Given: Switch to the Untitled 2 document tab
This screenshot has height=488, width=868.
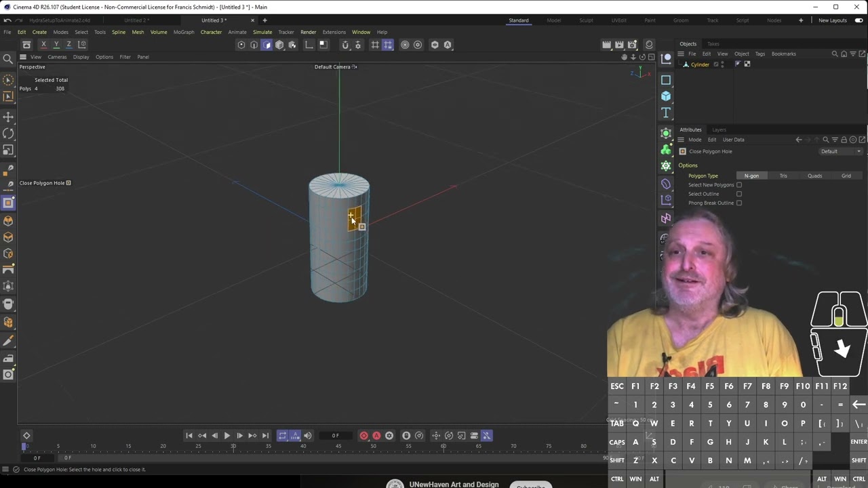Looking at the screenshot, I should pyautogui.click(x=136, y=20).
